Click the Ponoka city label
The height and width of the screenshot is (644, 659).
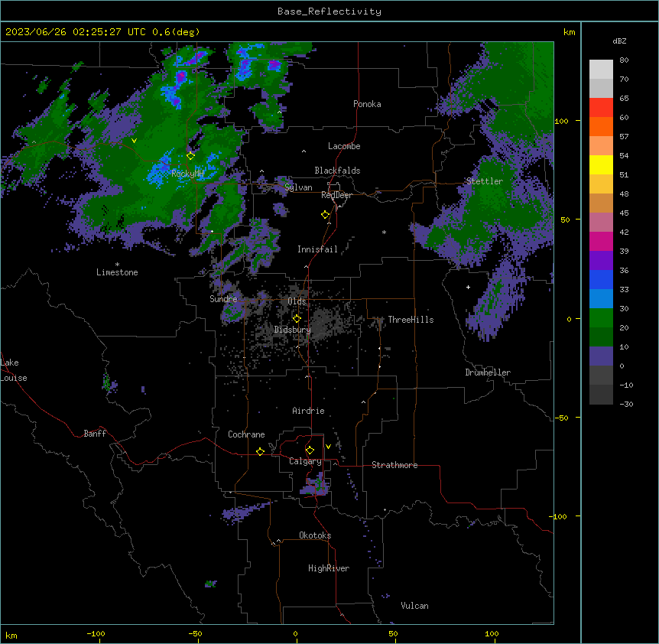click(x=367, y=104)
